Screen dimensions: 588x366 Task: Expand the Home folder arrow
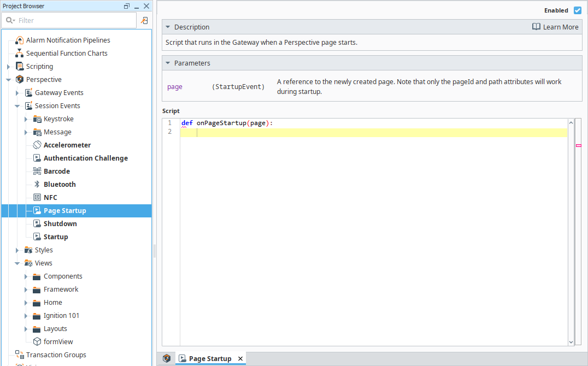[26, 302]
